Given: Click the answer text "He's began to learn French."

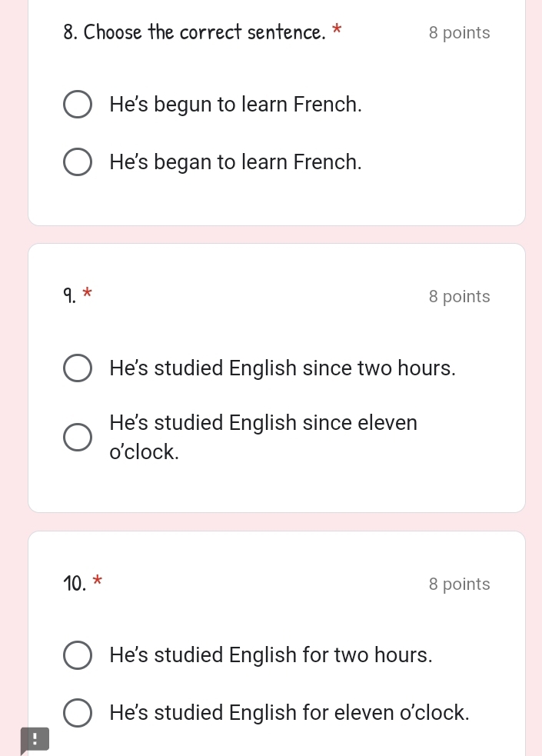Looking at the screenshot, I should [235, 162].
